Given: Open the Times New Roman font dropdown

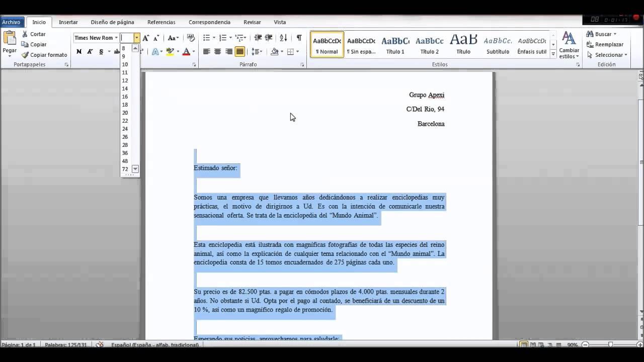Looking at the screenshot, I should (116, 37).
